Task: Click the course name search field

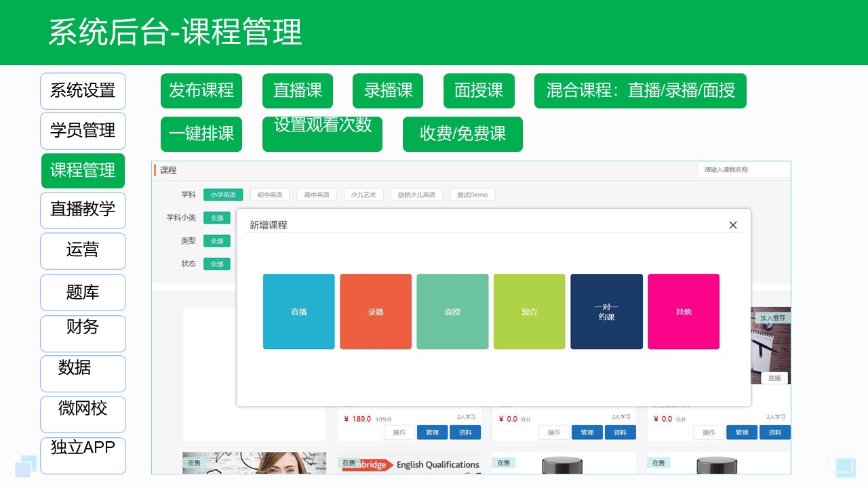Action: [x=744, y=169]
